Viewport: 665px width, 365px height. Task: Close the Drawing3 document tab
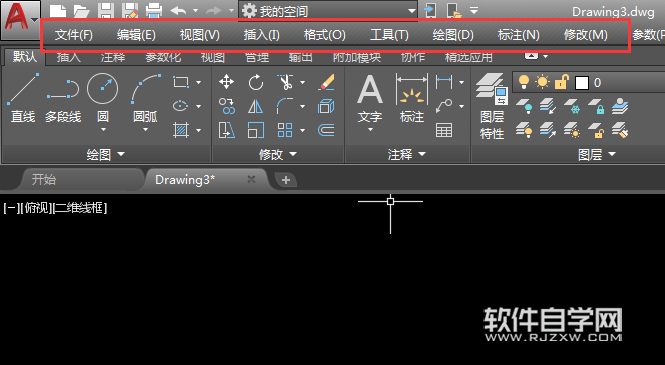click(x=251, y=179)
